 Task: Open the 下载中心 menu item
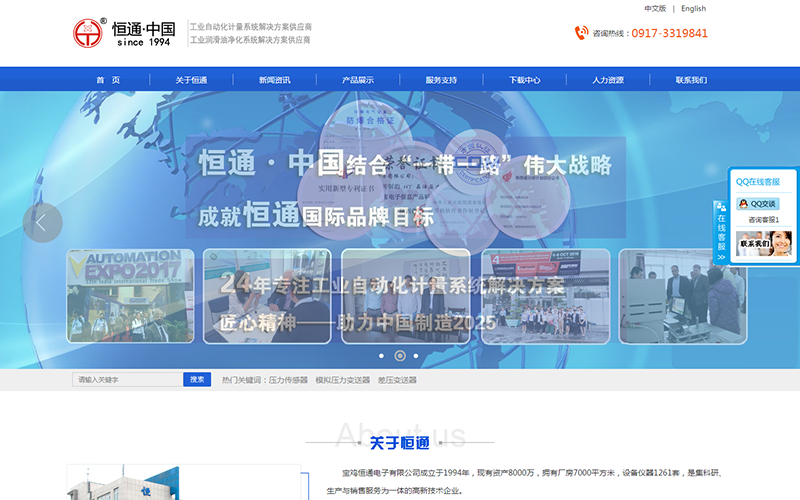524,80
